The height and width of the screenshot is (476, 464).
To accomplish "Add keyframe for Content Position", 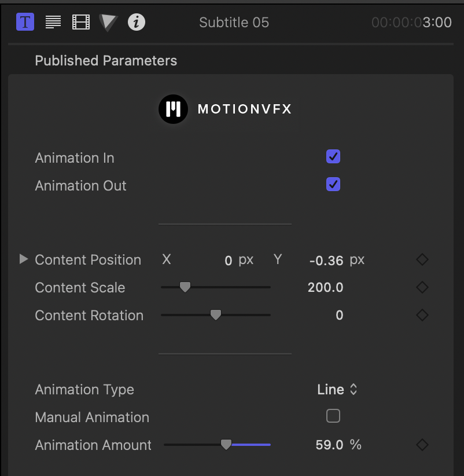I will coord(422,259).
